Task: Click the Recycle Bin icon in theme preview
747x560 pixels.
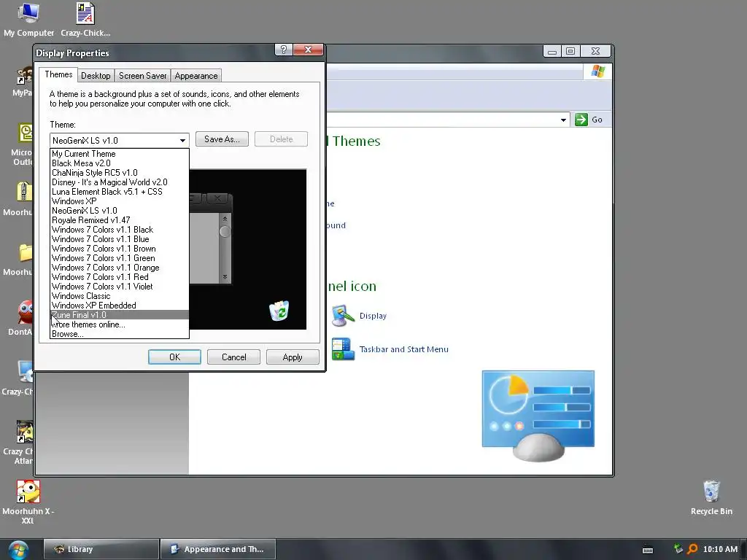Action: [x=279, y=311]
